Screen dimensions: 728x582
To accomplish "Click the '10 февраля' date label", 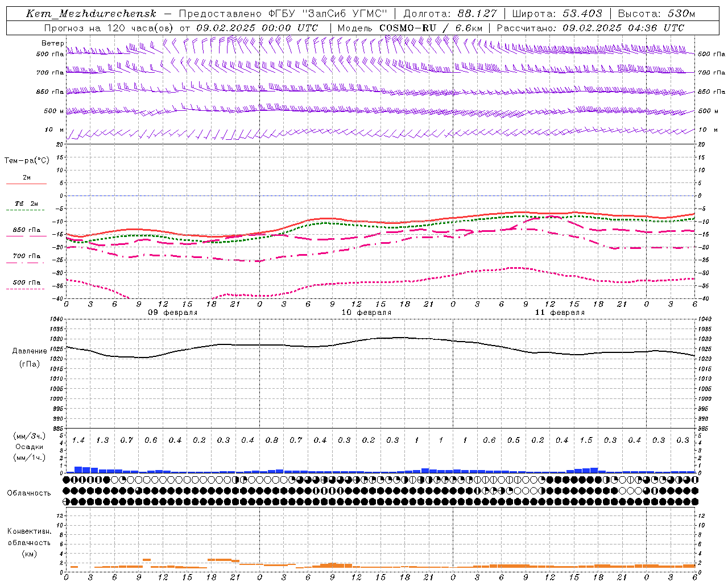I will coord(366,313).
